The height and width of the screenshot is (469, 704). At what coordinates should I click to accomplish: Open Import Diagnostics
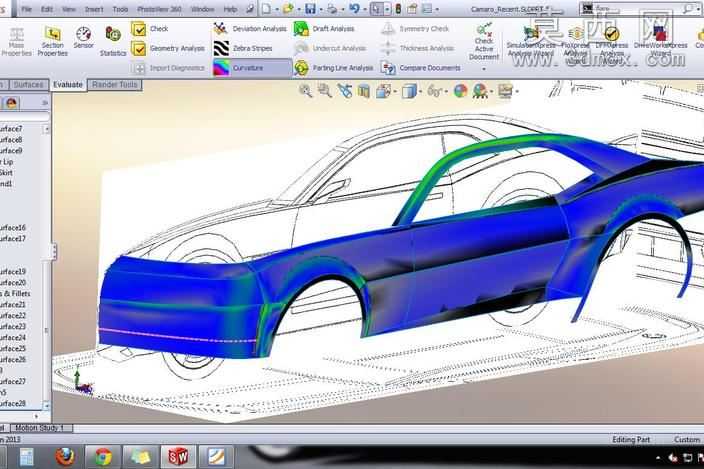coord(168,68)
